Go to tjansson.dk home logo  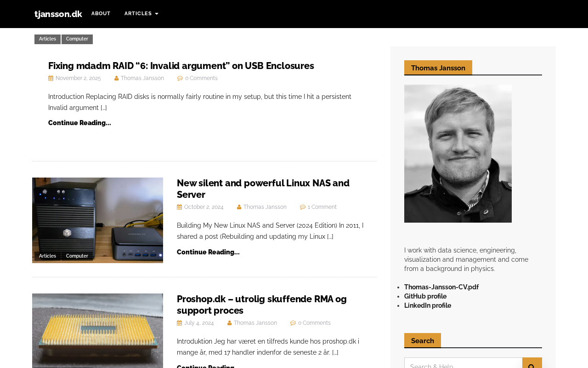[58, 14]
